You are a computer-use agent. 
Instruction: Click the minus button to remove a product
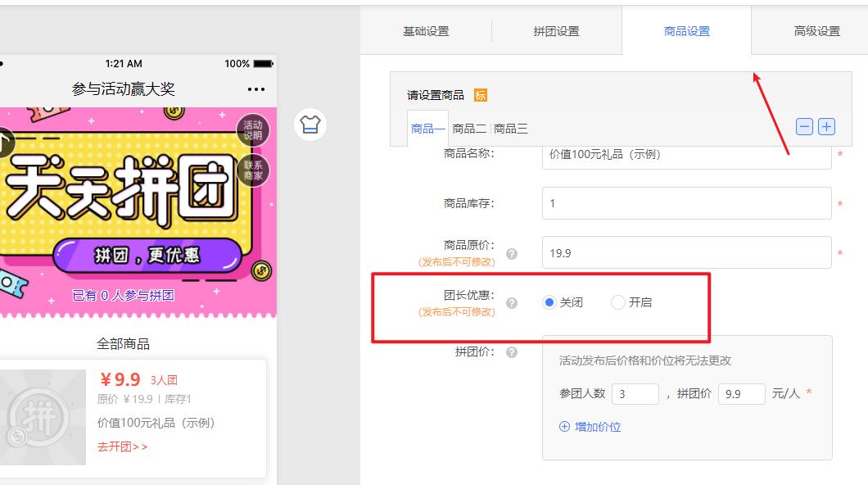point(806,126)
